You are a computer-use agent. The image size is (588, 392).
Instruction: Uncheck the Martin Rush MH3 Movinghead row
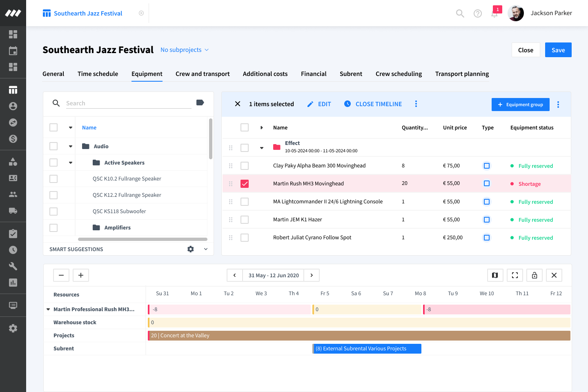coord(245,184)
